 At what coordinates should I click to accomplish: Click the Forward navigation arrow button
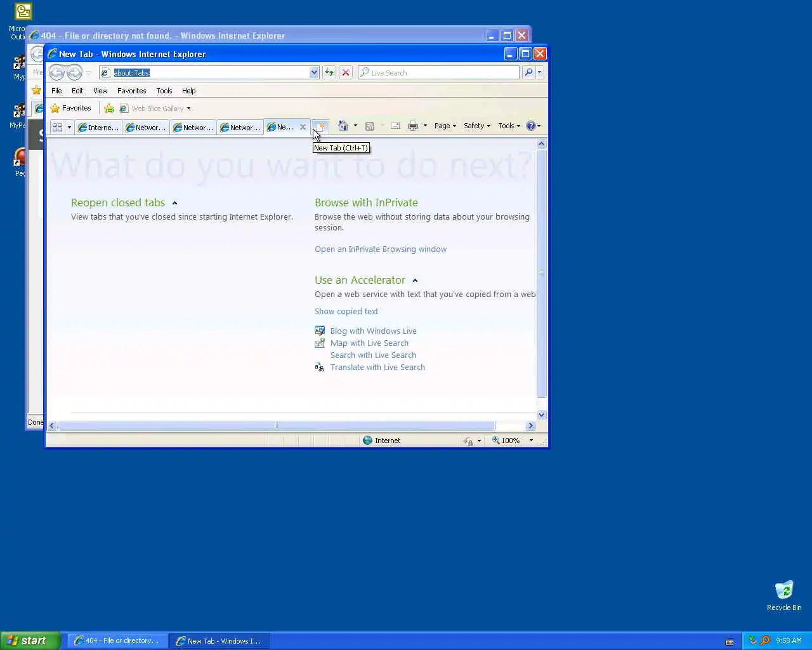click(74, 72)
